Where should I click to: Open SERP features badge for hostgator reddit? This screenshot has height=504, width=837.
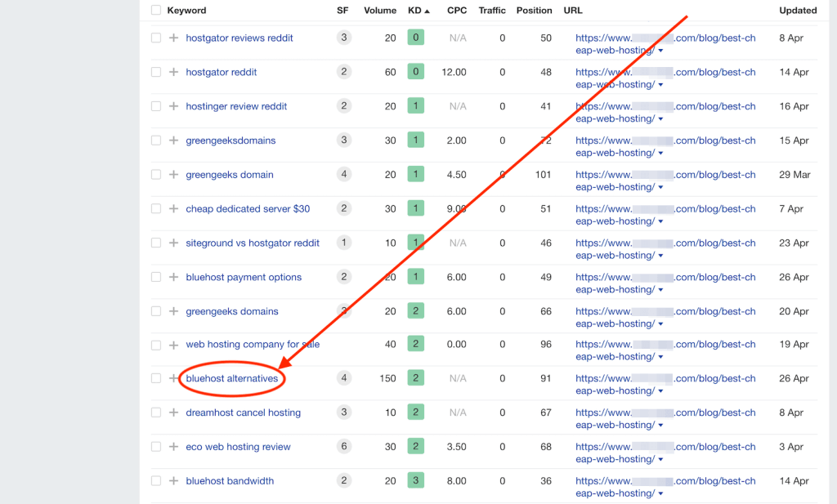pos(344,72)
